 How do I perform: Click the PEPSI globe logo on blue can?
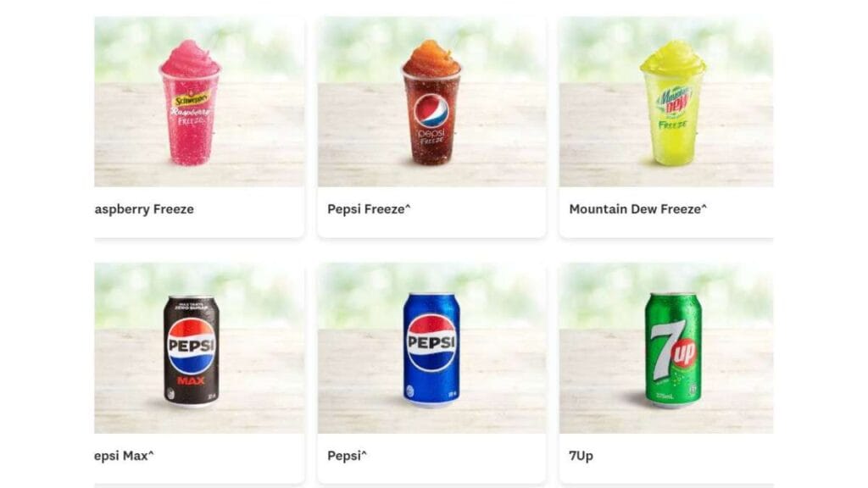point(431,342)
